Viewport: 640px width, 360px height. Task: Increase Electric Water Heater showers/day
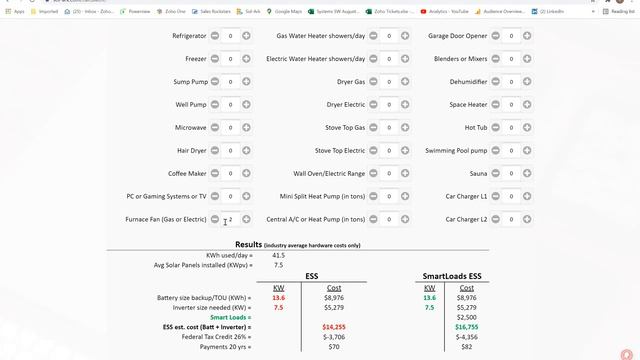[x=405, y=59]
